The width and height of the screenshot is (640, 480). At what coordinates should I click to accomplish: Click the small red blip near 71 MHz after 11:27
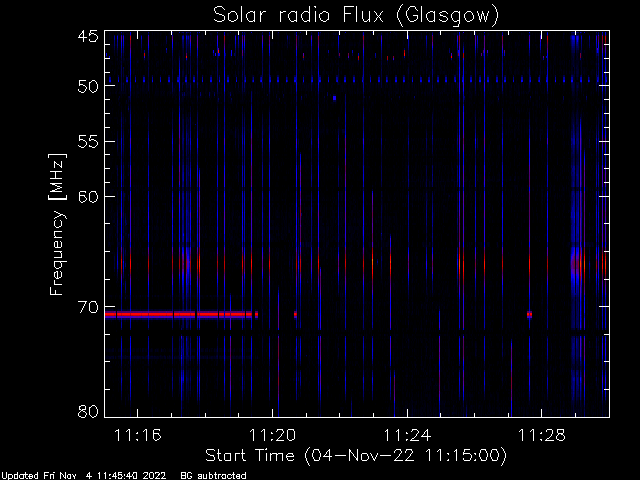529,315
